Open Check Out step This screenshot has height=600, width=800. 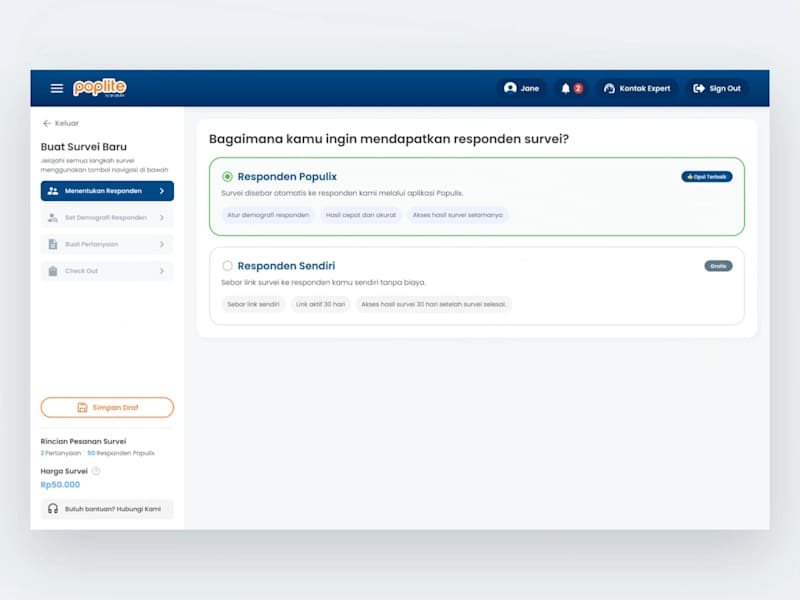click(107, 271)
